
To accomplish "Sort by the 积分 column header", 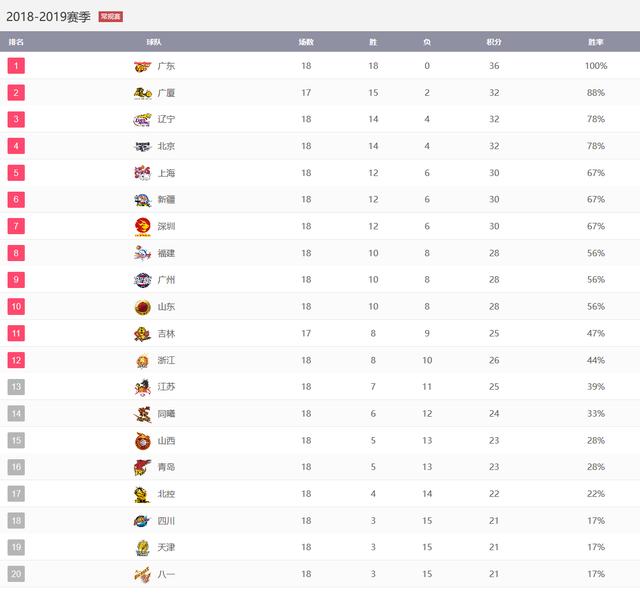I will [493, 42].
